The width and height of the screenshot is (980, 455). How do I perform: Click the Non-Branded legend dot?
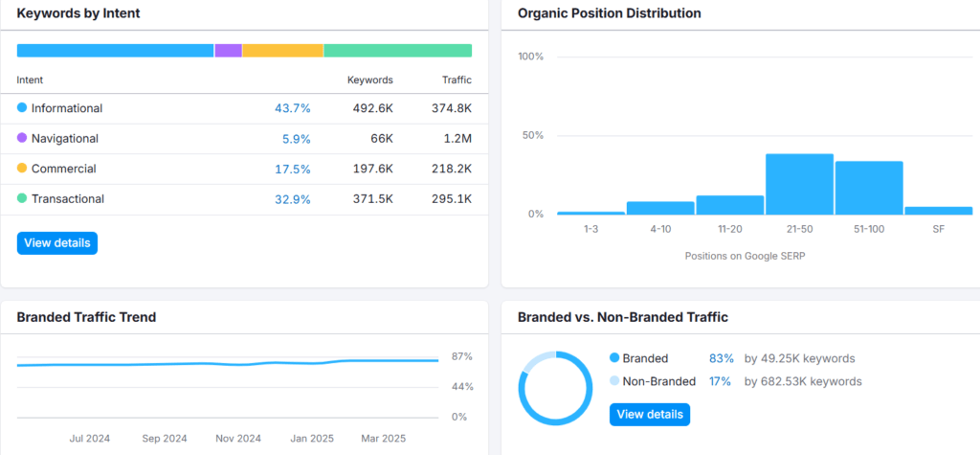point(614,380)
